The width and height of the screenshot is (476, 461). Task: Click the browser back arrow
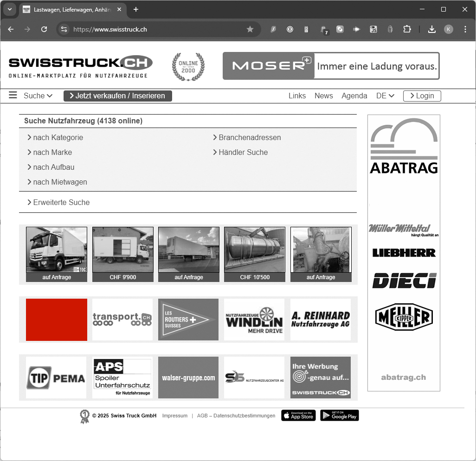pyautogui.click(x=11, y=29)
